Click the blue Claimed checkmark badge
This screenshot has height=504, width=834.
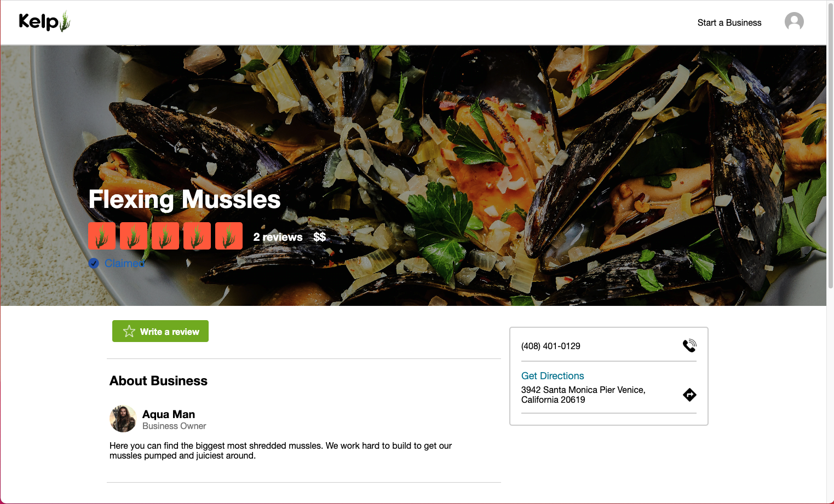pyautogui.click(x=94, y=263)
